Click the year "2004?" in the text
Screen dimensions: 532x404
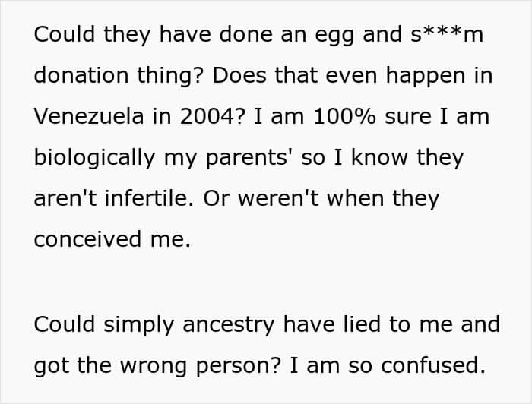point(212,116)
